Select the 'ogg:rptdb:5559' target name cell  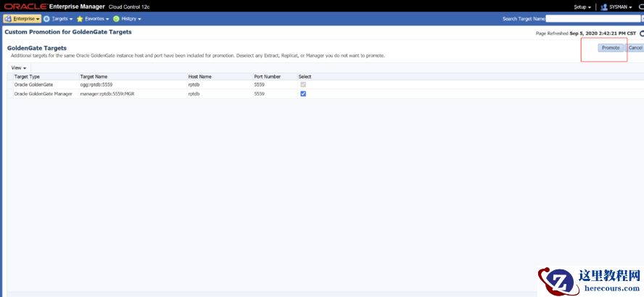(x=96, y=85)
